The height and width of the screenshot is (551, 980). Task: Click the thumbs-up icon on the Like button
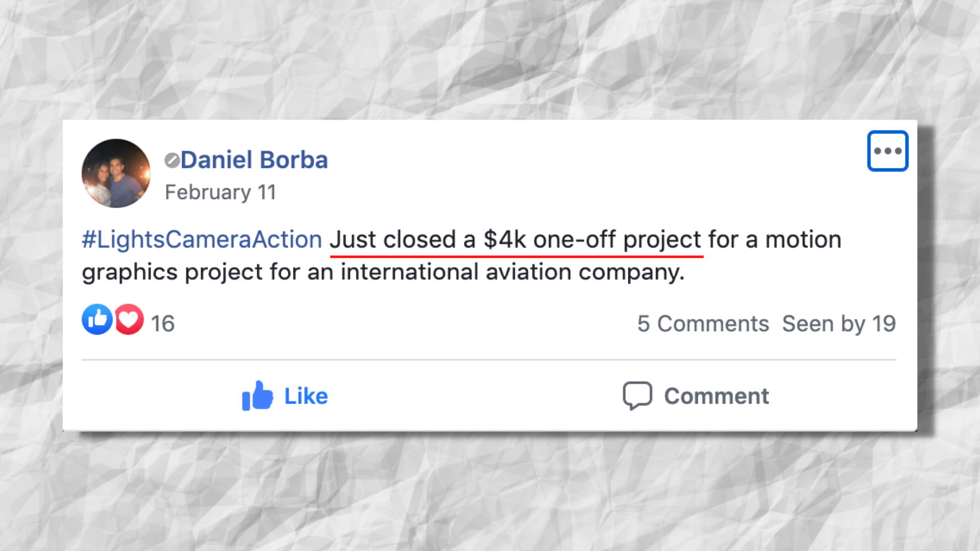pos(257,396)
